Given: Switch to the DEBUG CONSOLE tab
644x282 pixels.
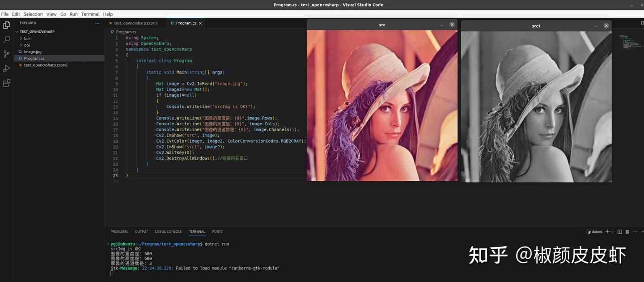Looking at the screenshot, I should point(168,231).
